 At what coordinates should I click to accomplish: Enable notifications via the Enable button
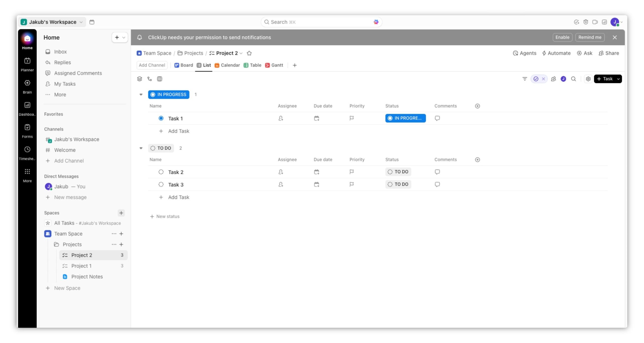pyautogui.click(x=562, y=37)
